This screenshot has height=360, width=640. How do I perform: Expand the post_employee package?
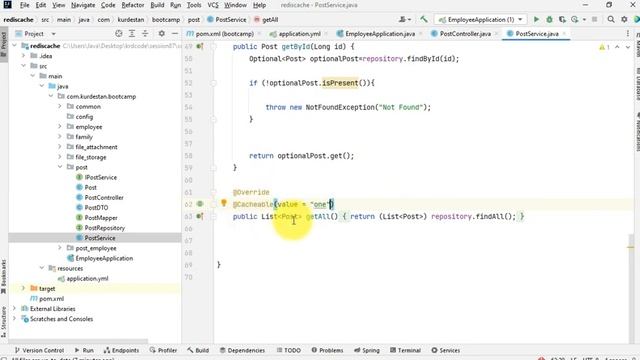(x=60, y=248)
